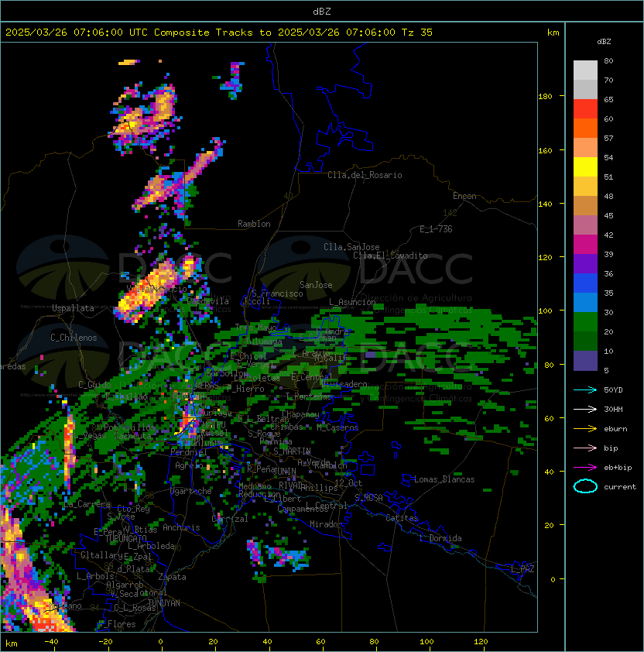Click the cyan 'current' ellipse in legend

coord(585,486)
